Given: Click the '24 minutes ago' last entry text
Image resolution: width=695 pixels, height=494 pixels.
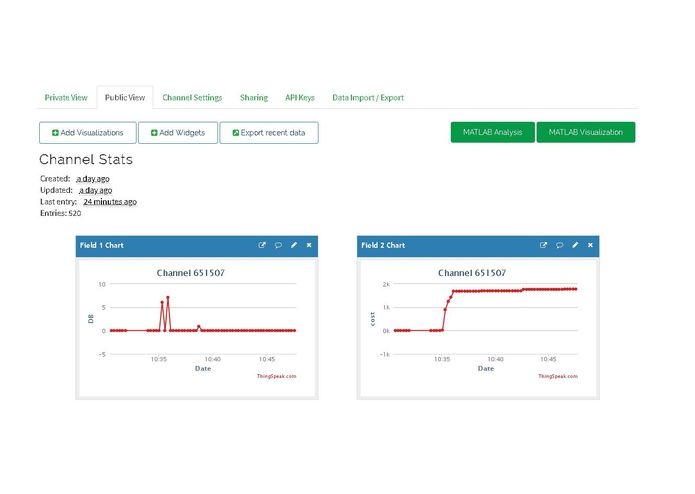Looking at the screenshot, I should point(110,202).
